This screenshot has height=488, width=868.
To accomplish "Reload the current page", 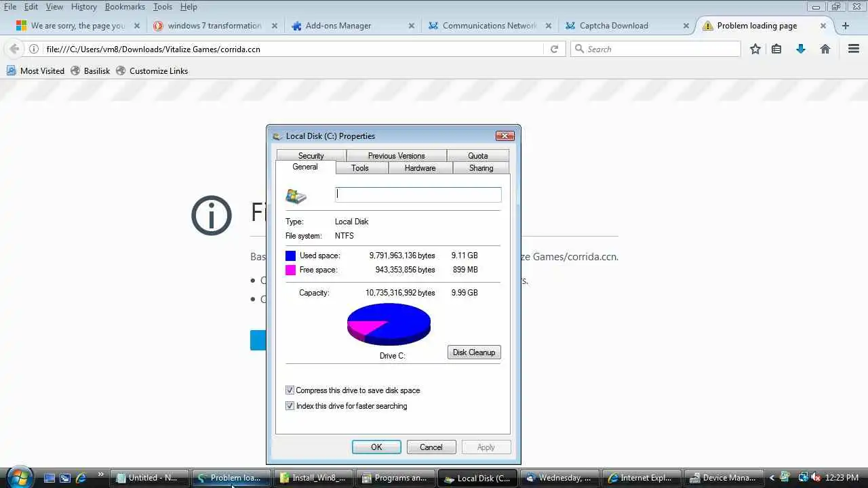I will tap(554, 49).
